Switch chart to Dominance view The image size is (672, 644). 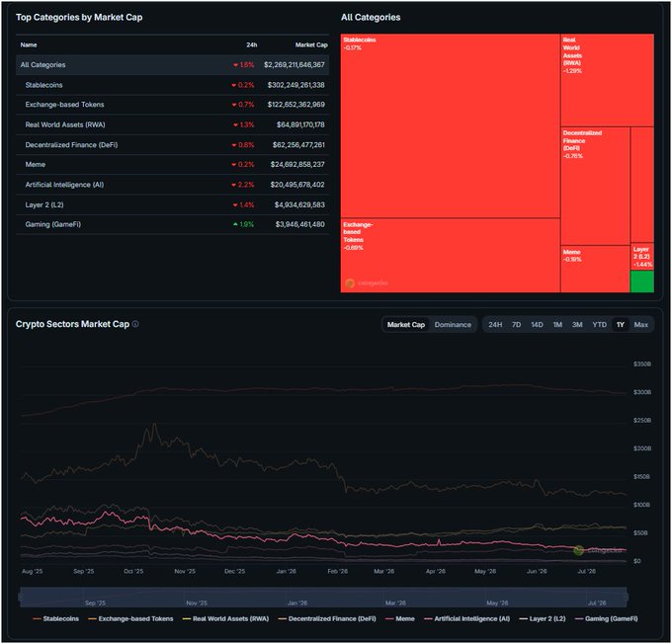(453, 325)
